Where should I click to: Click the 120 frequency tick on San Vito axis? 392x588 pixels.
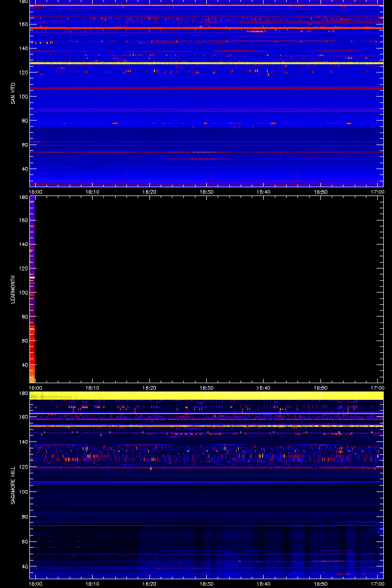click(23, 73)
